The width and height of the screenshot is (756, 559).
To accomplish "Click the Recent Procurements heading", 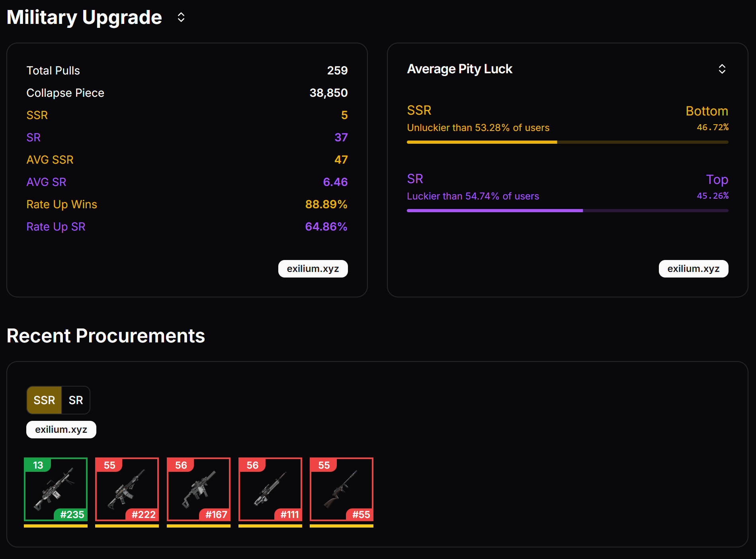I will click(x=106, y=336).
